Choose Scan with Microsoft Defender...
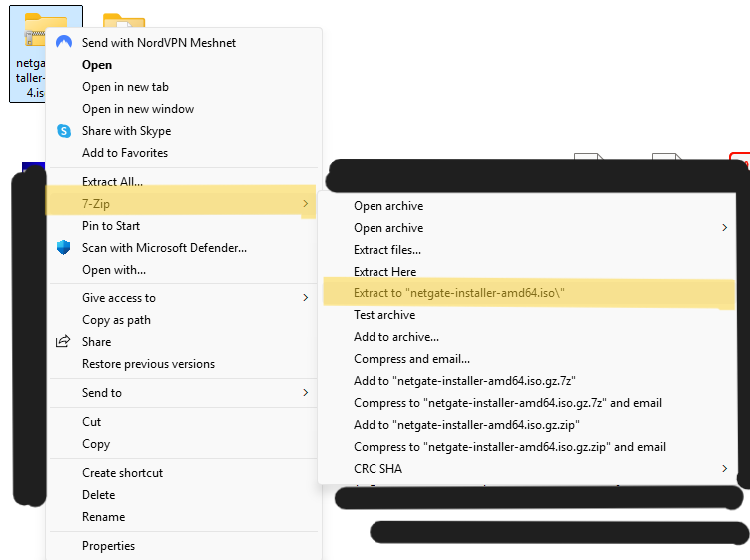The width and height of the screenshot is (750, 560). coord(184,248)
